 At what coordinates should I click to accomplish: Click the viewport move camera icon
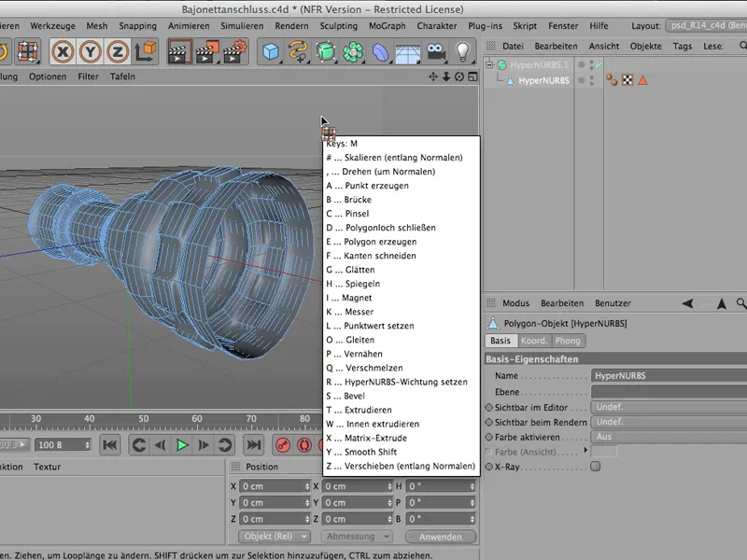(x=433, y=77)
